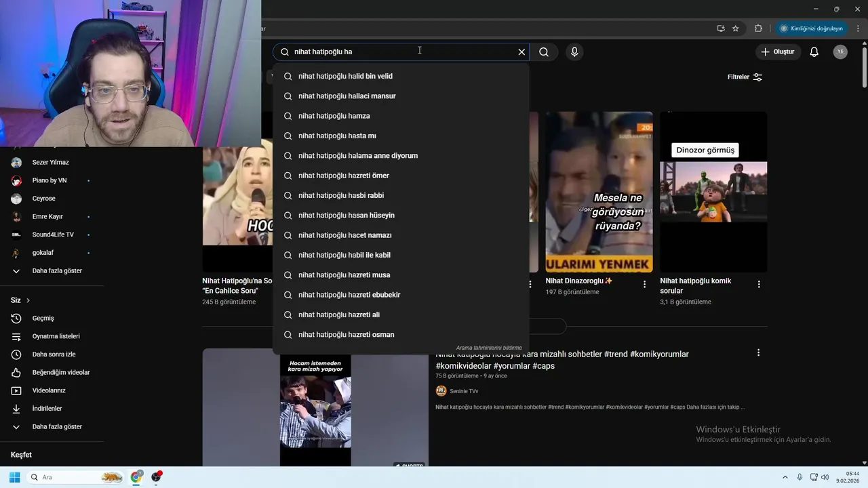The height and width of the screenshot is (488, 868).
Task: Open Sezer Yılmaz subscription channel
Action: click(x=50, y=163)
